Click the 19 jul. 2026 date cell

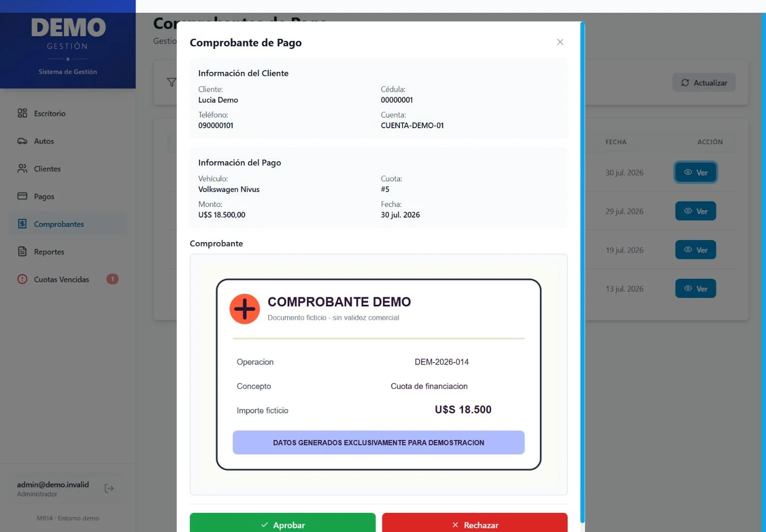pyautogui.click(x=625, y=250)
